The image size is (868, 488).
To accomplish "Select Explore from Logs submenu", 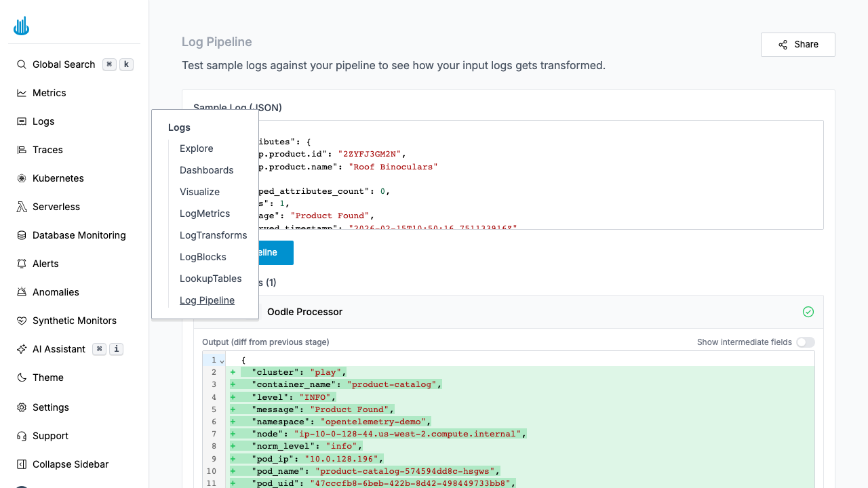I will [196, 148].
